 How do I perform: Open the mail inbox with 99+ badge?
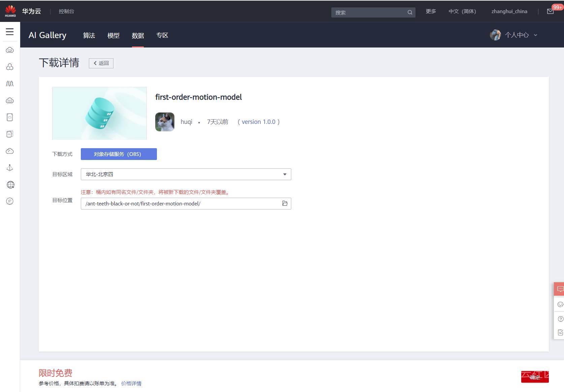551,11
